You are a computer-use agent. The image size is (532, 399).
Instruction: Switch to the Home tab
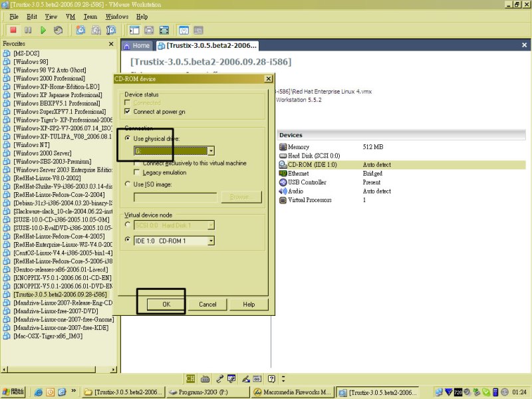(137, 46)
